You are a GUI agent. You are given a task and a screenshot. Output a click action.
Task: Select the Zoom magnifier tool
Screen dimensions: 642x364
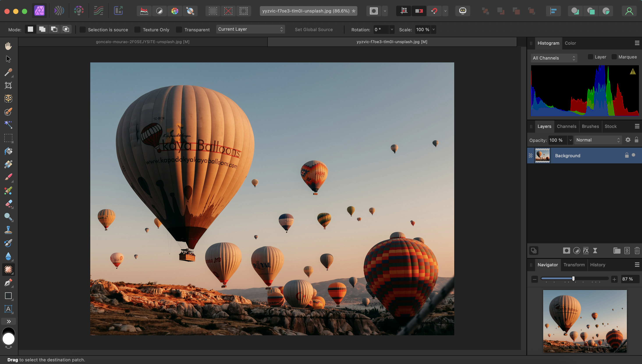point(8,217)
